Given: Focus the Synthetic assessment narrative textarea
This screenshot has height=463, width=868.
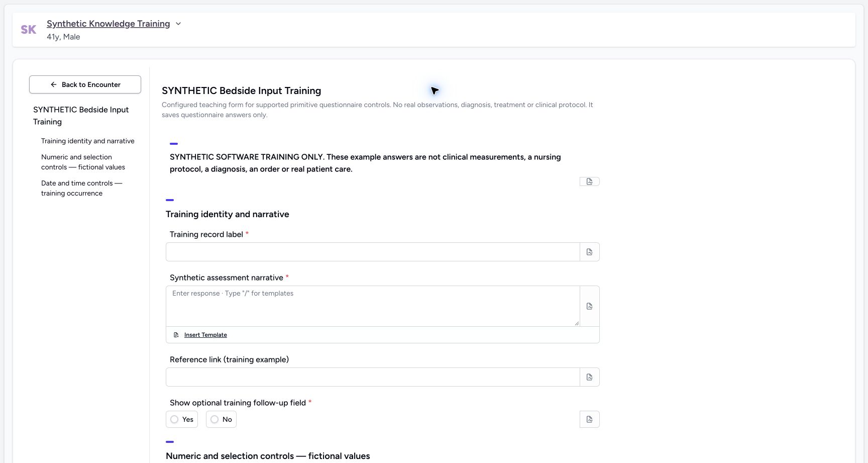Looking at the screenshot, I should [373, 306].
